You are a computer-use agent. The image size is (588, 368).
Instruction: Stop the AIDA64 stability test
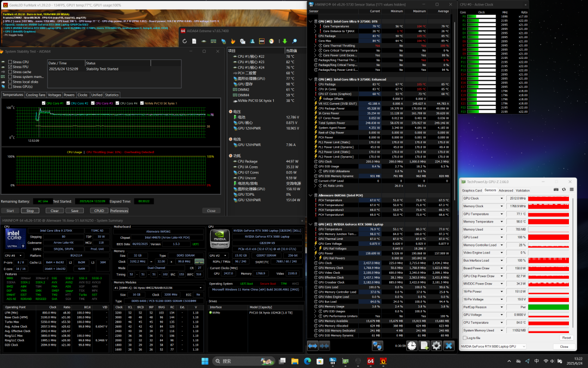click(30, 210)
